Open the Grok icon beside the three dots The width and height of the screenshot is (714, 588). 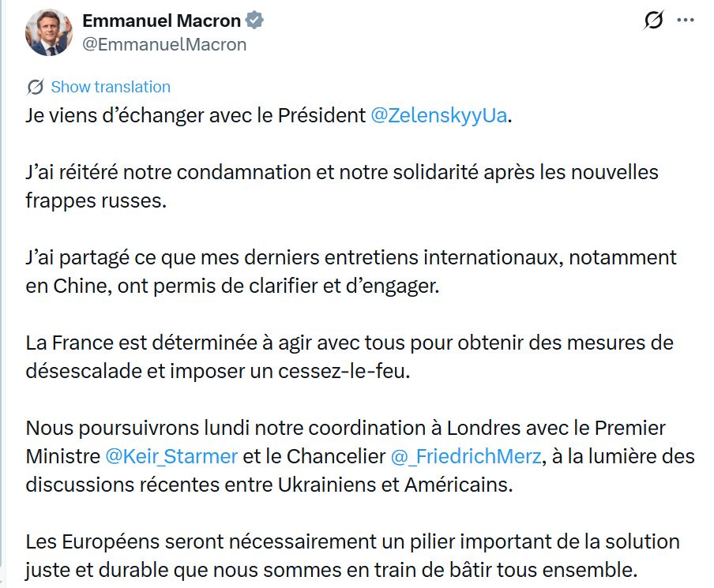[x=653, y=21]
